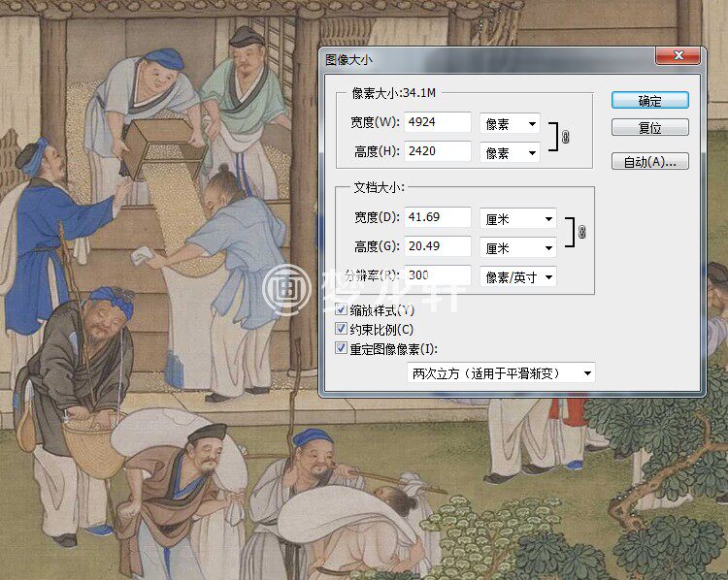Screen dimensions: 728x580
Task: Click the 复位 button
Action: click(649, 127)
